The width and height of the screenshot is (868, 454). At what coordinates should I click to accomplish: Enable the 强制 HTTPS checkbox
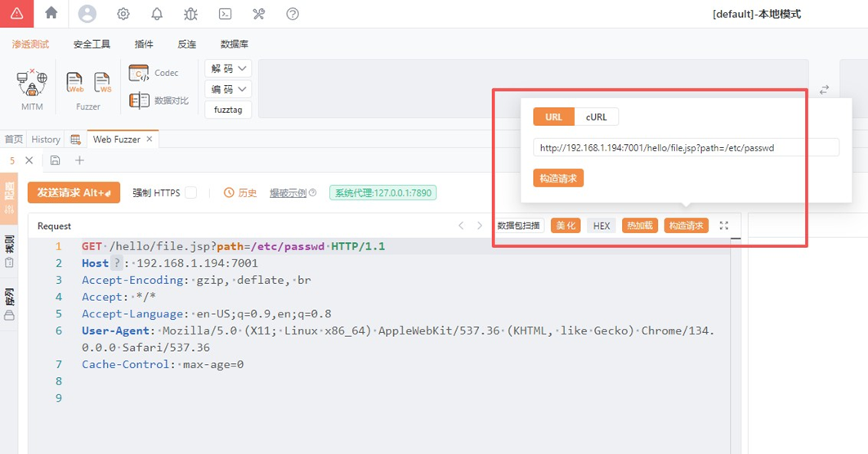tap(190, 193)
